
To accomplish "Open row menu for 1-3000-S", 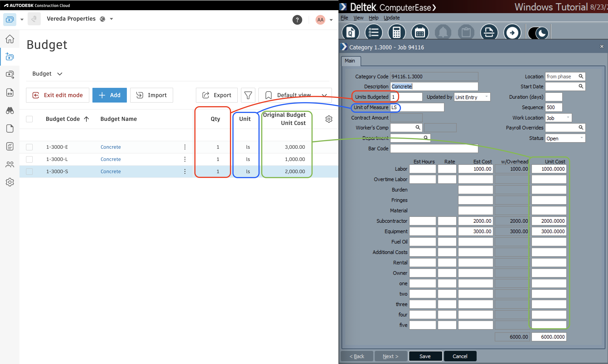I will [185, 171].
